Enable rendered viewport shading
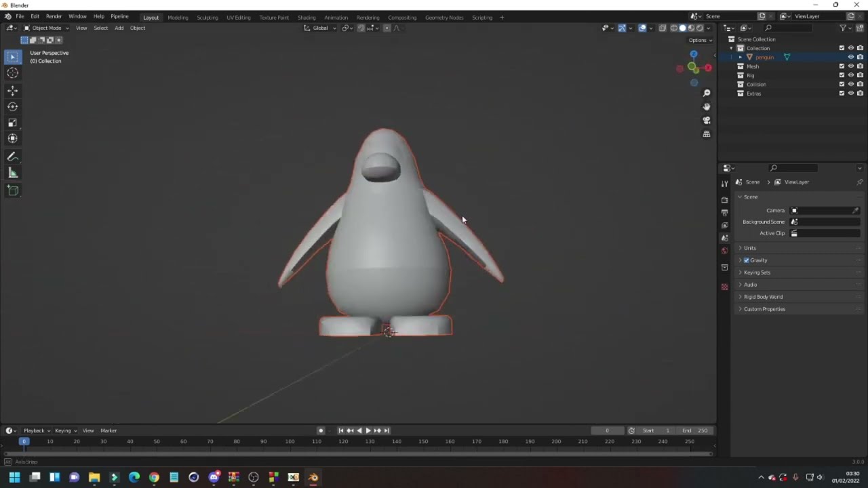 click(701, 28)
